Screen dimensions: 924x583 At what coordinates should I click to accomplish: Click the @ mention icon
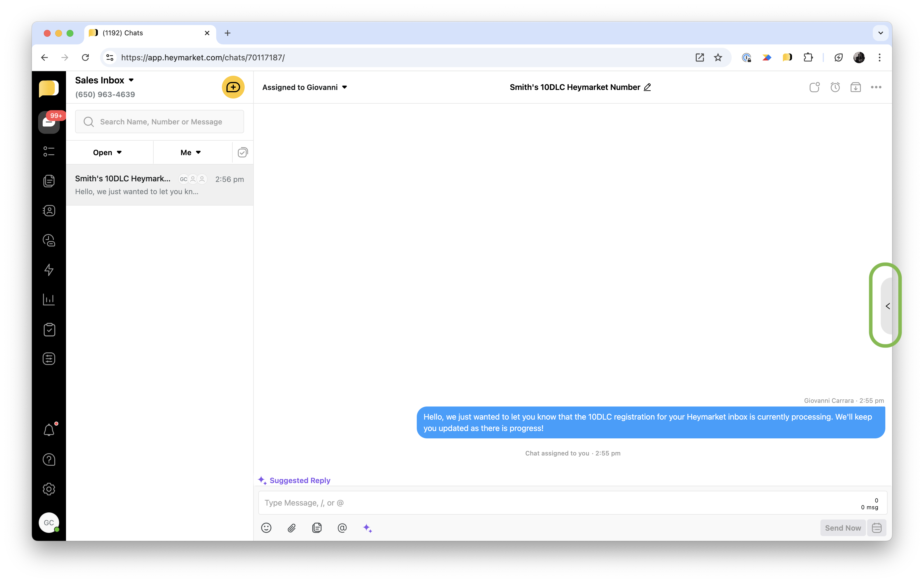342,528
